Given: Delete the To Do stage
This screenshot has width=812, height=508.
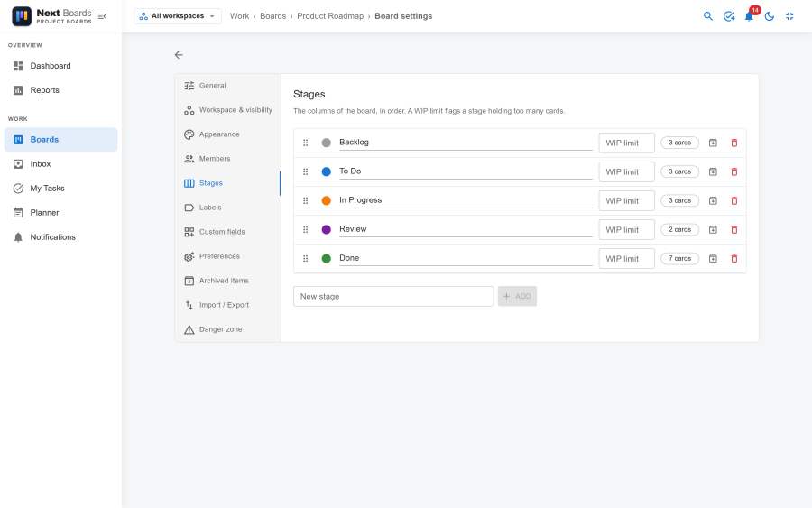Looking at the screenshot, I should 734,172.
